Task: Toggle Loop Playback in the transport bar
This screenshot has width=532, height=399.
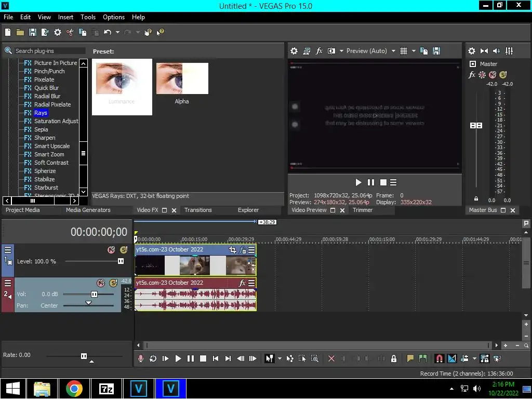Action: click(153, 358)
